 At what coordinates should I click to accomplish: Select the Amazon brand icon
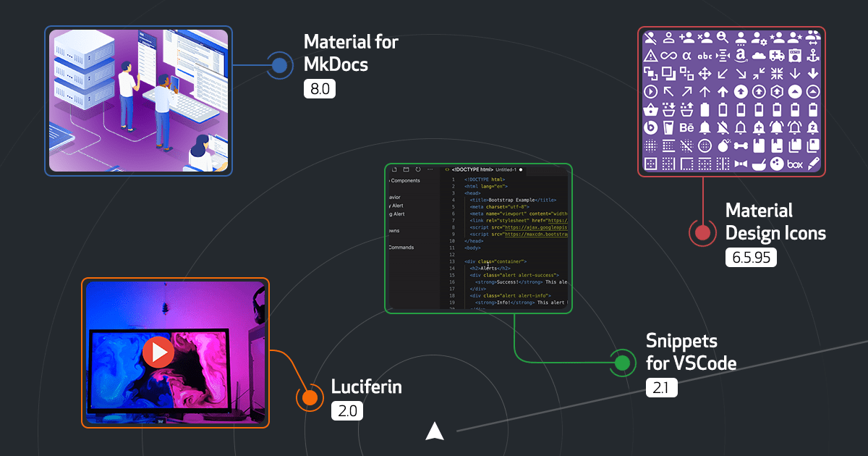pyautogui.click(x=741, y=55)
